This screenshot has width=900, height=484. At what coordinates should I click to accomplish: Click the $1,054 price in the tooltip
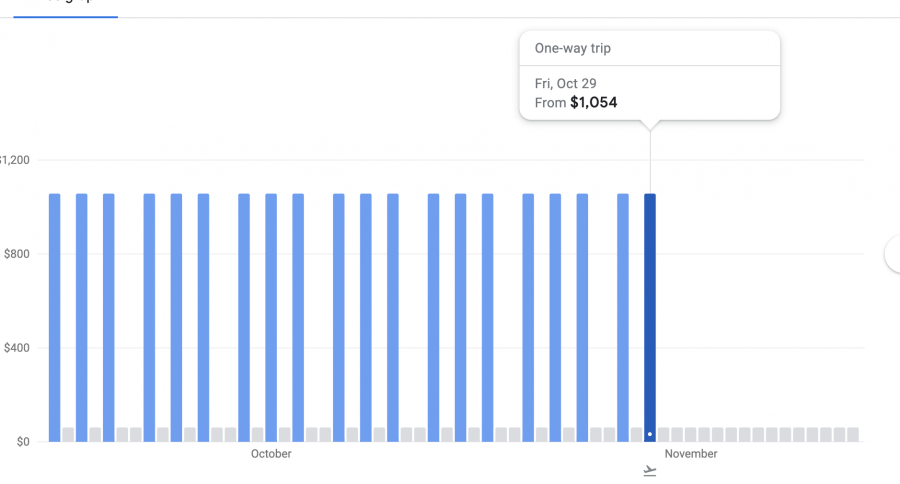coord(594,102)
